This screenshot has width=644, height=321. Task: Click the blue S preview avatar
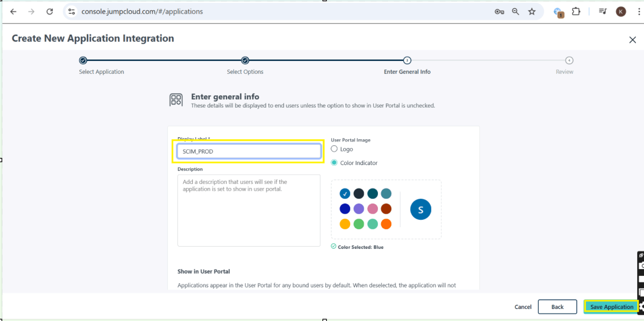421,210
